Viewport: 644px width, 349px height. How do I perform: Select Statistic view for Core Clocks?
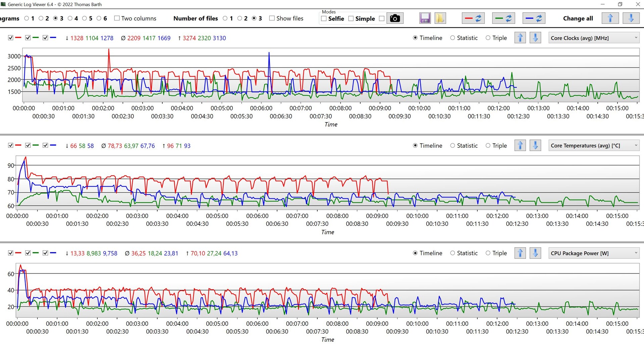452,38
